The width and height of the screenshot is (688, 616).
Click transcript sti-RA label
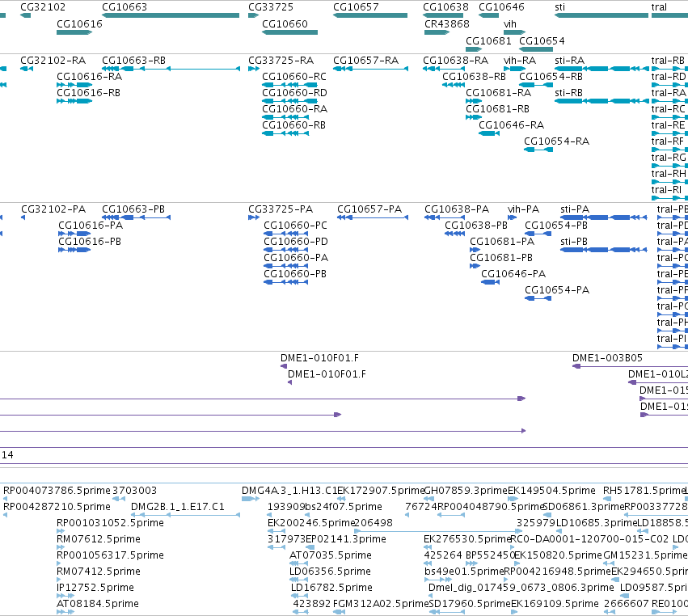pos(569,61)
